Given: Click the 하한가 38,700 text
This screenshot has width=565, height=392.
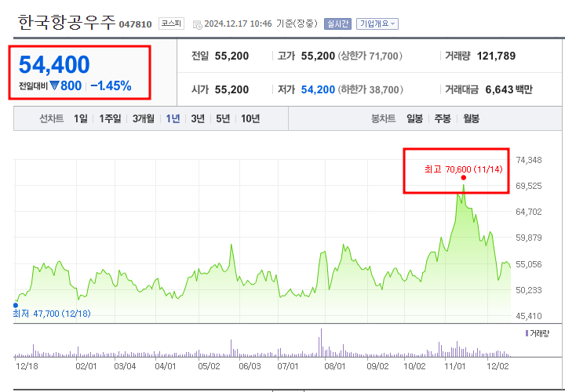Looking at the screenshot, I should pyautogui.click(x=370, y=89).
